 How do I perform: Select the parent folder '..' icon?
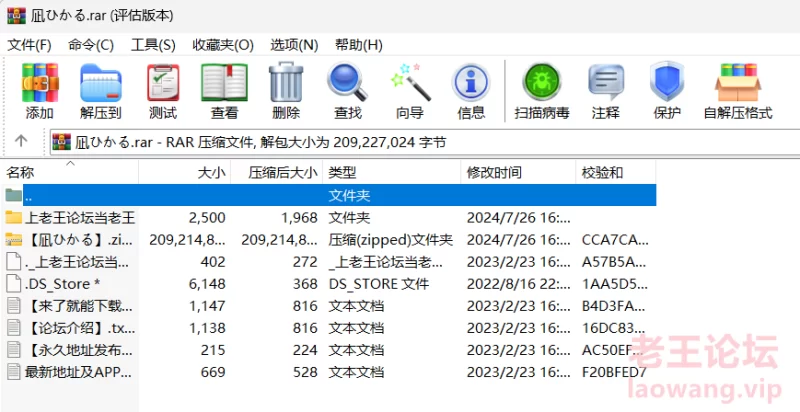pyautogui.click(x=13, y=195)
